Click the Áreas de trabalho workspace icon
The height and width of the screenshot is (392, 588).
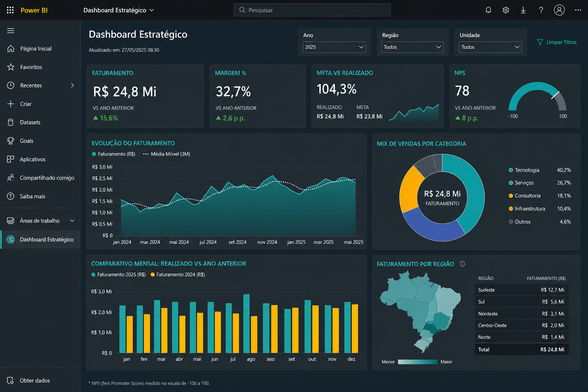click(11, 221)
